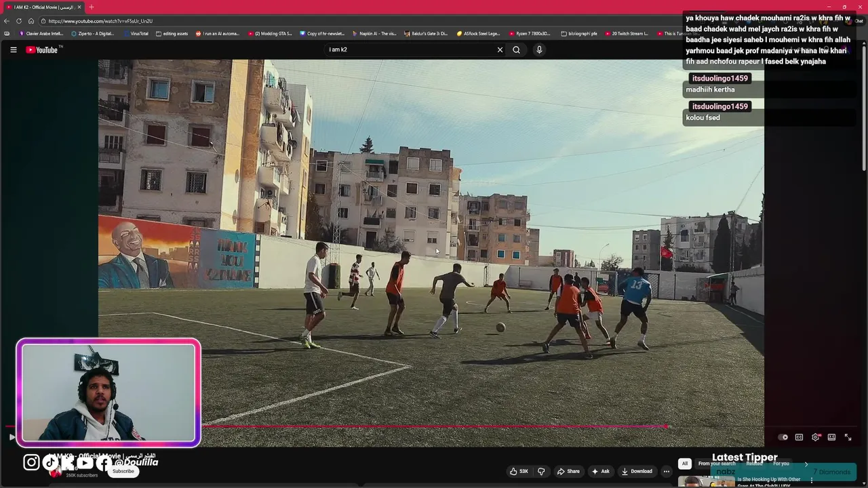868x488 pixels.
Task: Open Napkin AI bookmark
Action: click(374, 33)
